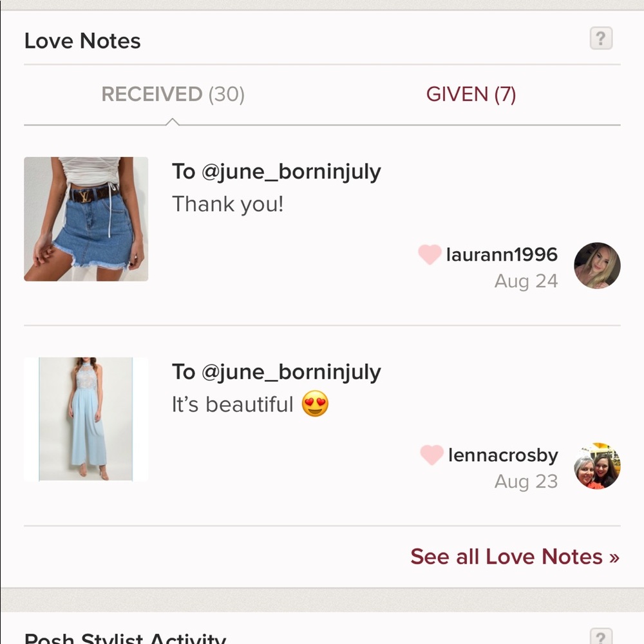
Task: Click the pink heart beside laurann1996
Action: click(x=430, y=254)
